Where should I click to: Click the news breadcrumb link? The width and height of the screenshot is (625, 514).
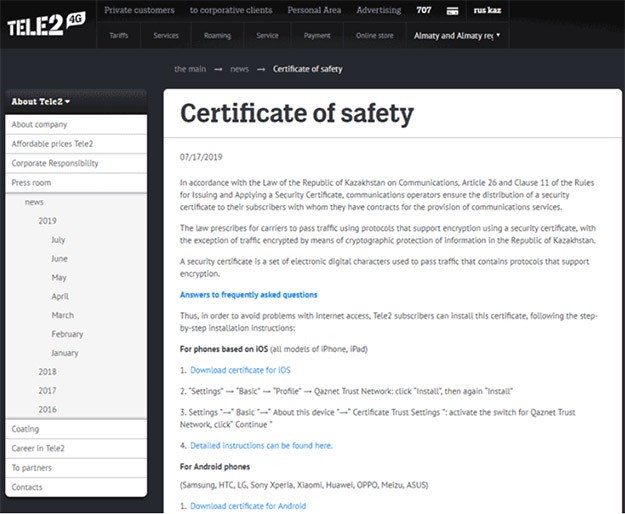240,69
